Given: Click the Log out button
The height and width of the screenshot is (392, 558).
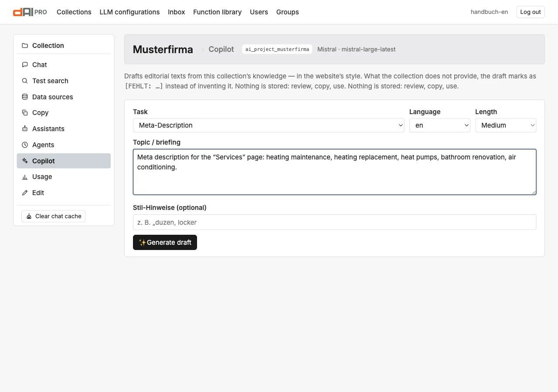Looking at the screenshot, I should pyautogui.click(x=531, y=12).
